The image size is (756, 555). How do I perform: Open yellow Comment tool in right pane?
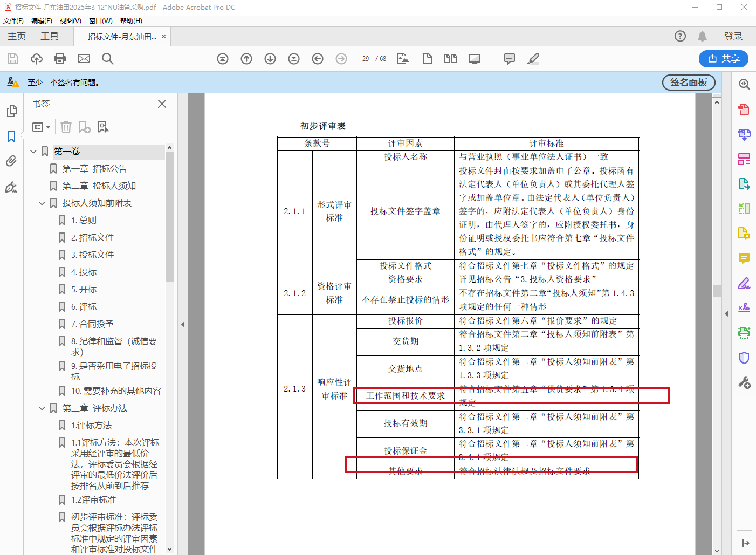point(744,258)
